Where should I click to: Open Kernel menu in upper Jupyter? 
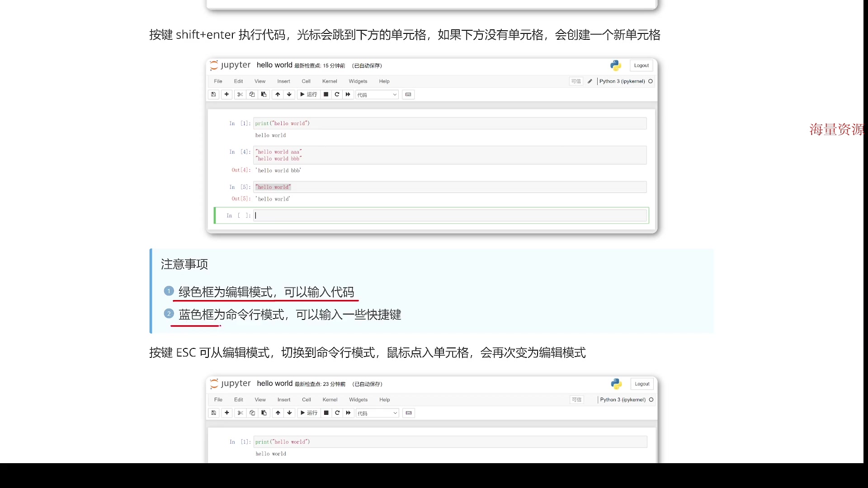(x=330, y=81)
